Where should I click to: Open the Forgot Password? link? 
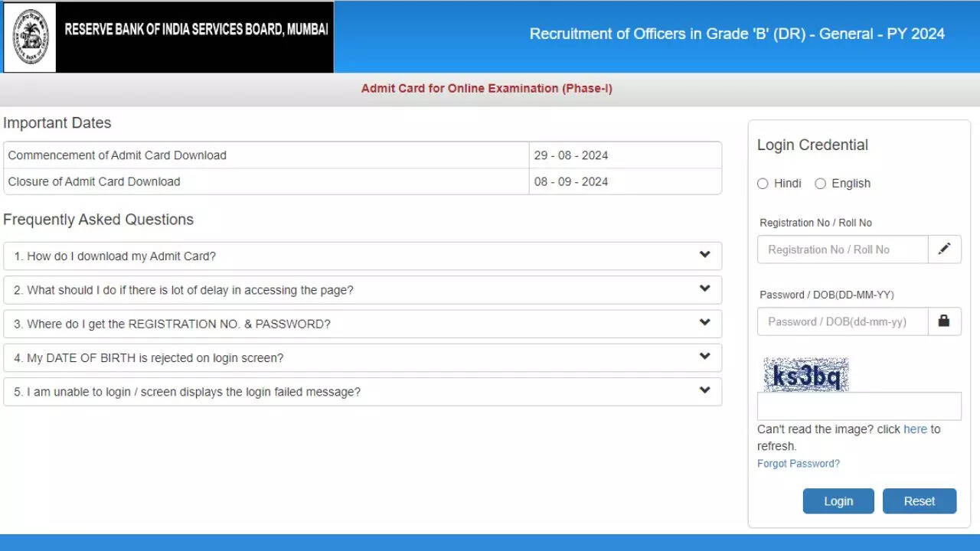798,464
